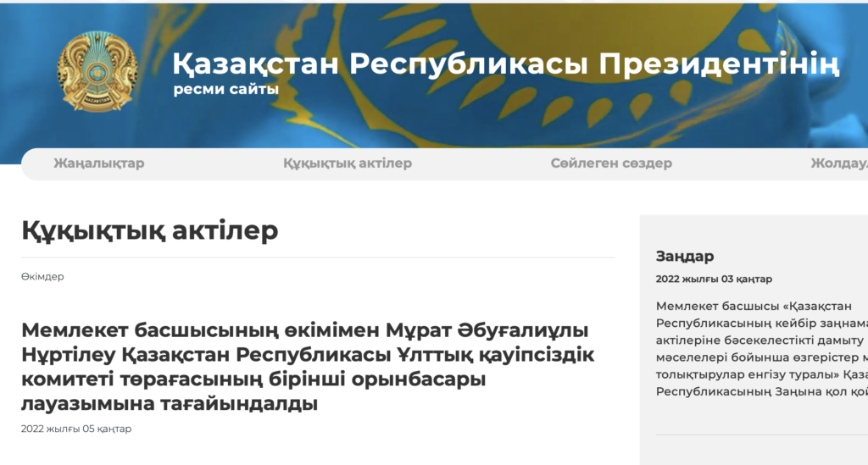
Task: Click the sidebar date 2022 жылғы 03 қаңтар
Action: (x=714, y=280)
